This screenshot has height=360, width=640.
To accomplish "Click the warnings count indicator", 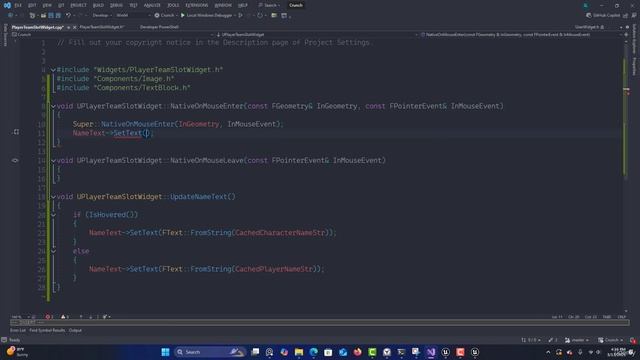I will [x=64, y=317].
